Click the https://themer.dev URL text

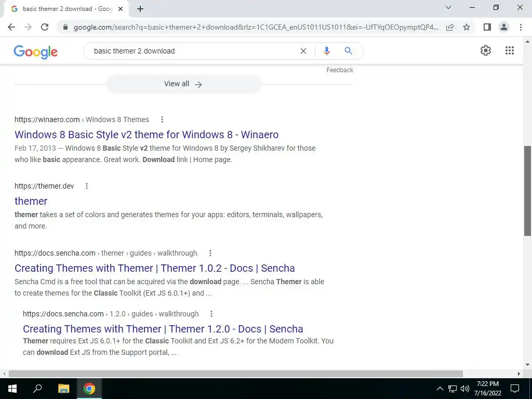tap(44, 186)
